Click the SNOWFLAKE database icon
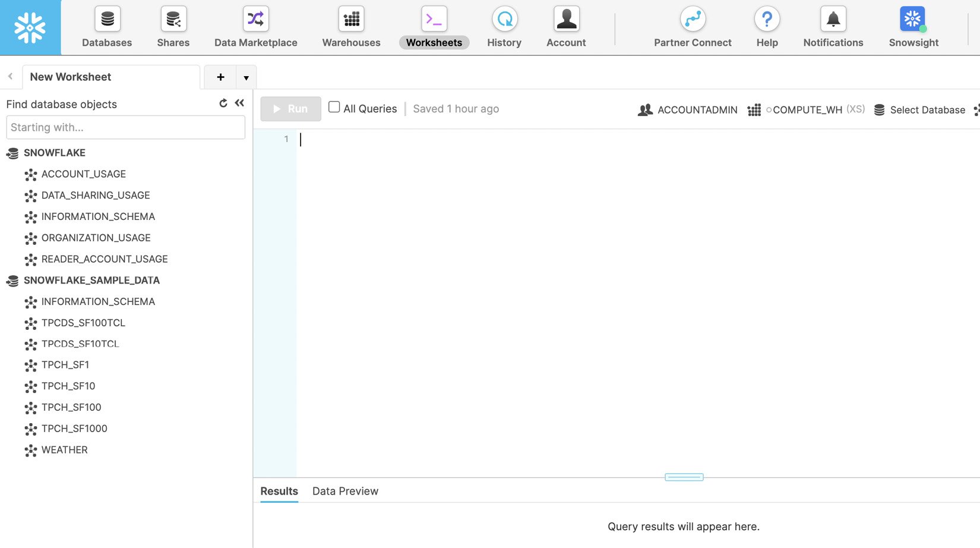The image size is (980, 548). pyautogui.click(x=12, y=153)
